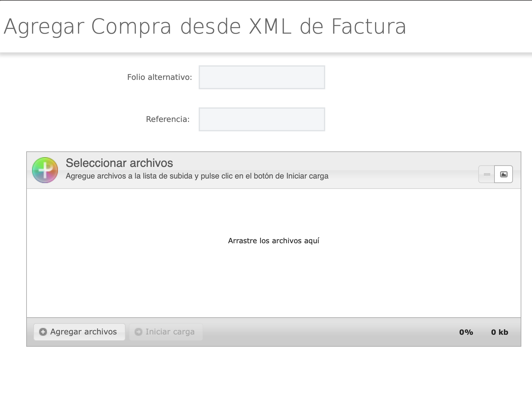This screenshot has height=403, width=532.
Task: Click the 'Referencia:' label
Action: [x=168, y=119]
